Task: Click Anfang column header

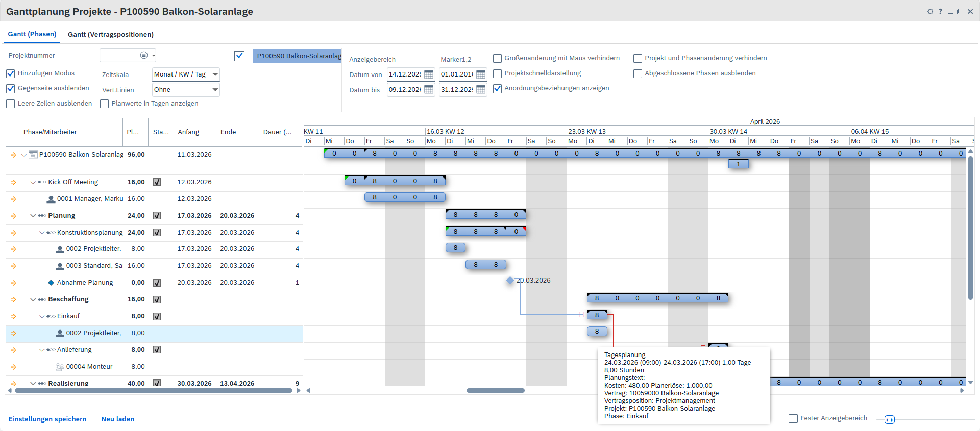Action: (x=195, y=132)
